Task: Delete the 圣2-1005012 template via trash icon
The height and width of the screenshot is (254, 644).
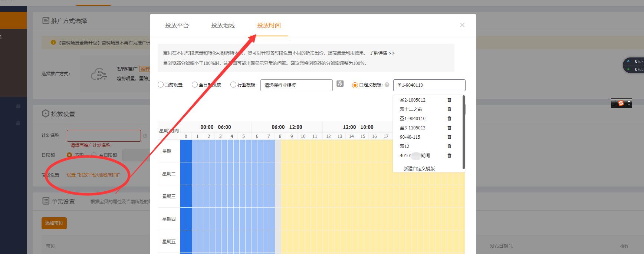Action: click(x=449, y=100)
